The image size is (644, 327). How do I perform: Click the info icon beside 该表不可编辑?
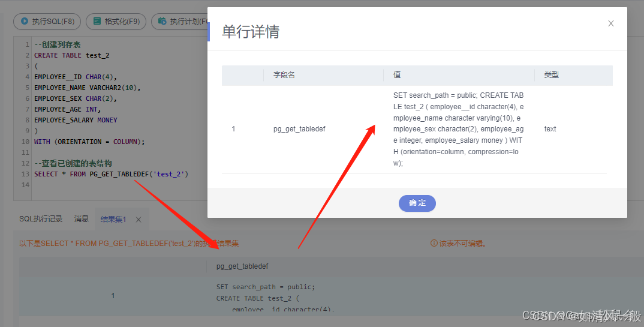(x=434, y=244)
